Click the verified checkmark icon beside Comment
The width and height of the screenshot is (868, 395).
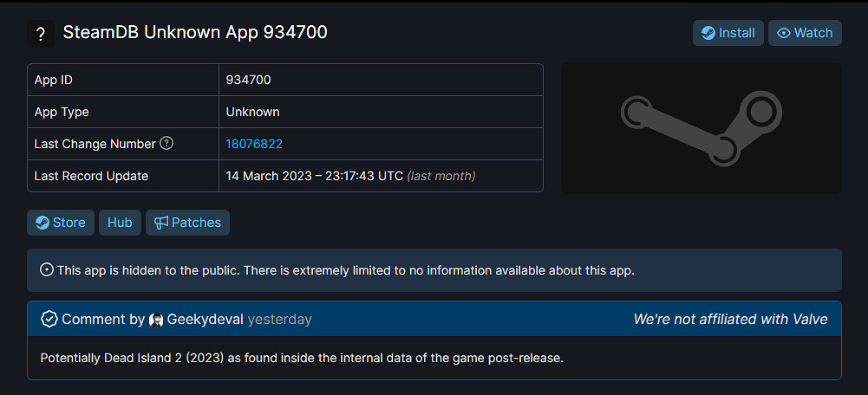(x=49, y=319)
